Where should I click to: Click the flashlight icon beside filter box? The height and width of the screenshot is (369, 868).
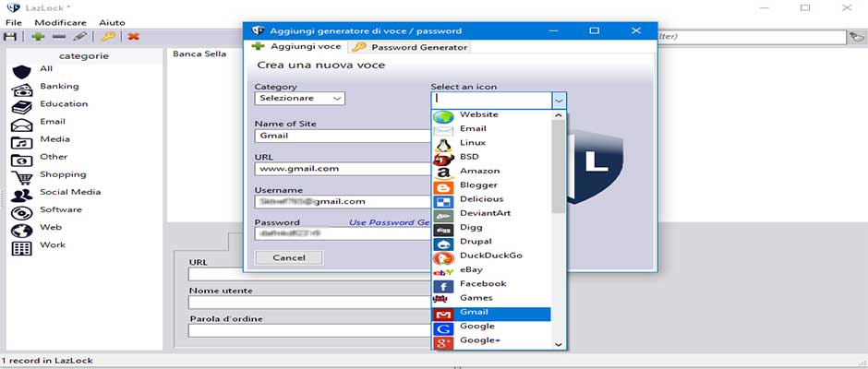pos(856,37)
